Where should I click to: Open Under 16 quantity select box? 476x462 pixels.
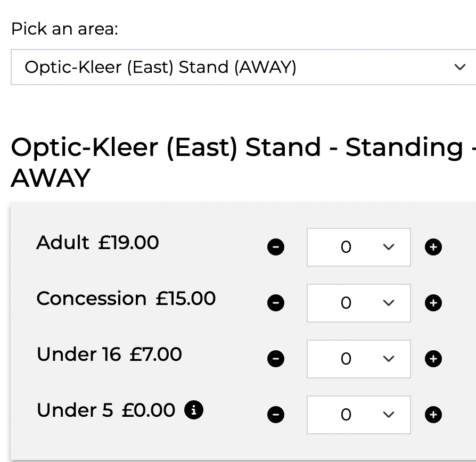pos(358,359)
